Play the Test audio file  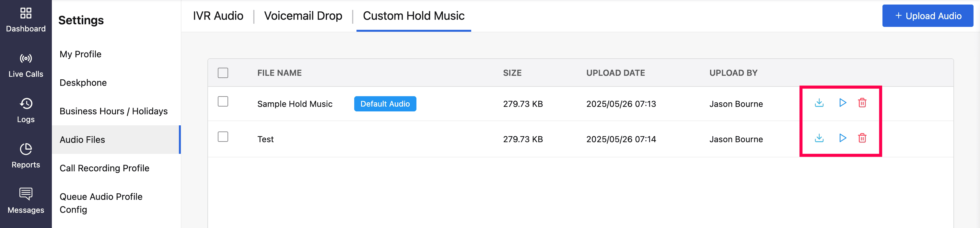pyautogui.click(x=842, y=138)
